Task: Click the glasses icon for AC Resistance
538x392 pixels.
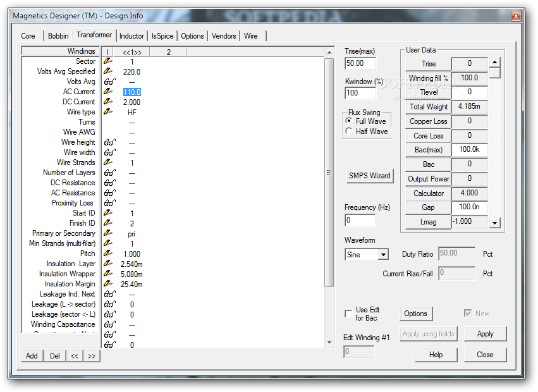Action: pyautogui.click(x=110, y=193)
